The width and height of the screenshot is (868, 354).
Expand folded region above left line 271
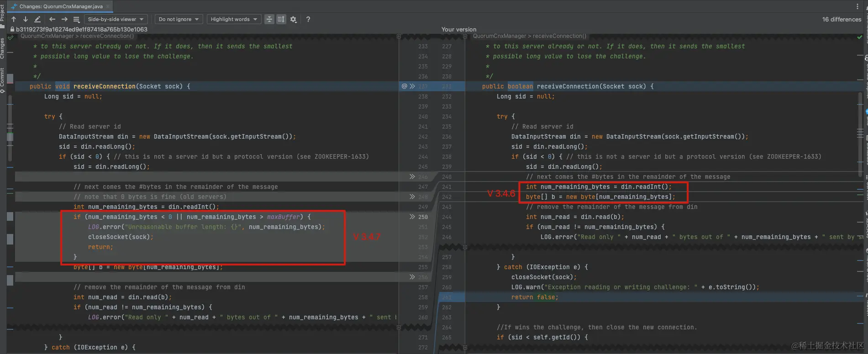point(399,327)
